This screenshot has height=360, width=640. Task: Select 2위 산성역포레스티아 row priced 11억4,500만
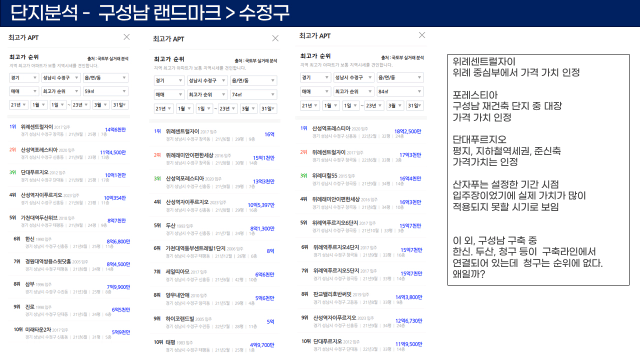69,153
